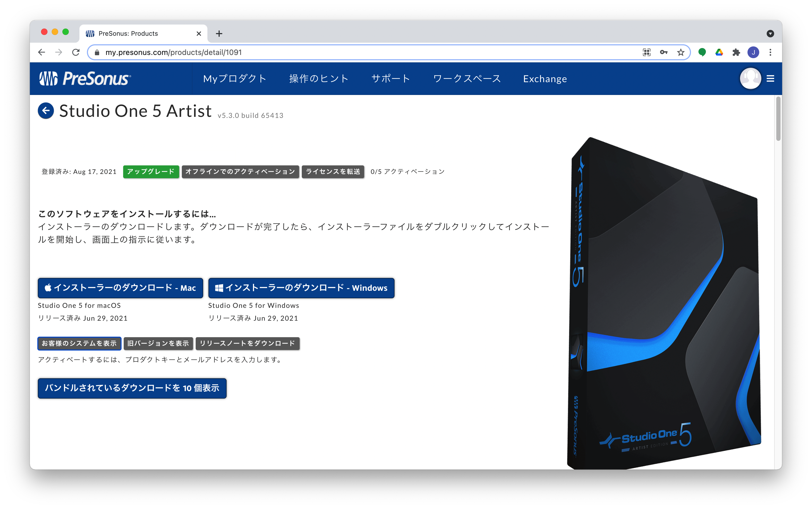Download the Mac installer
This screenshot has height=509, width=812.
coord(120,288)
